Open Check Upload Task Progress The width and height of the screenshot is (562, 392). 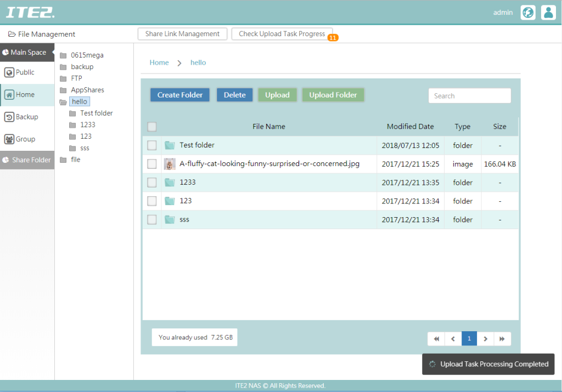coord(282,34)
